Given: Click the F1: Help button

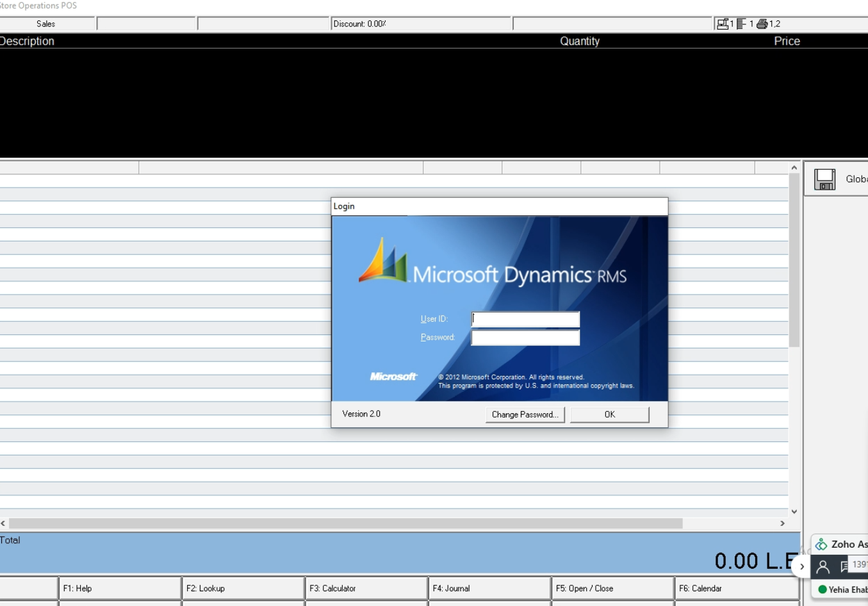Looking at the screenshot, I should pyautogui.click(x=120, y=588).
